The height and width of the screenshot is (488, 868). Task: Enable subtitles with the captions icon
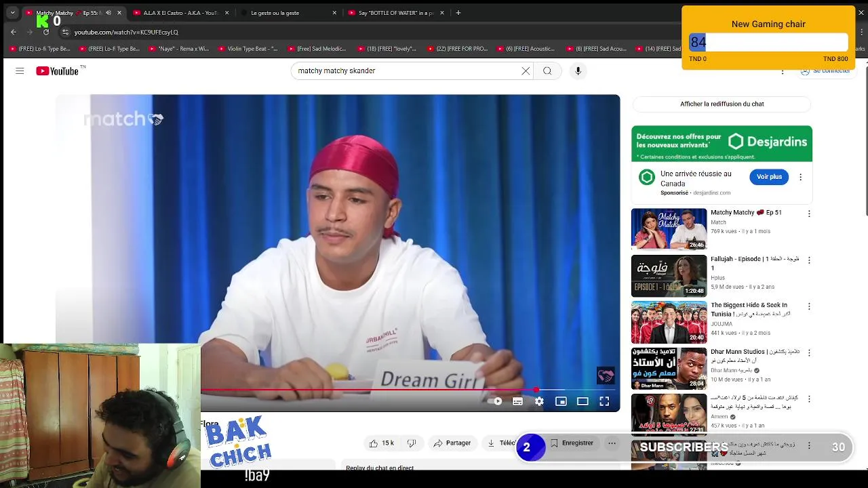point(517,401)
